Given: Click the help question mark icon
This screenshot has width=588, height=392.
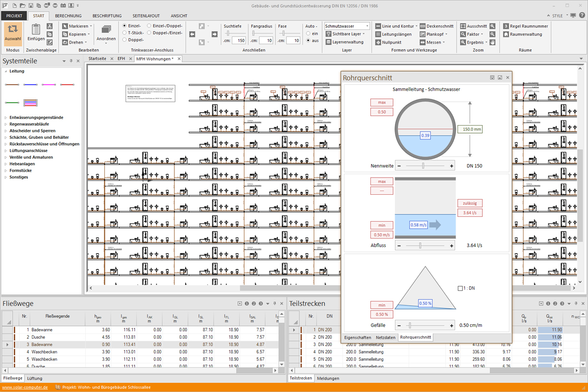Looking at the screenshot, I should point(582,16).
